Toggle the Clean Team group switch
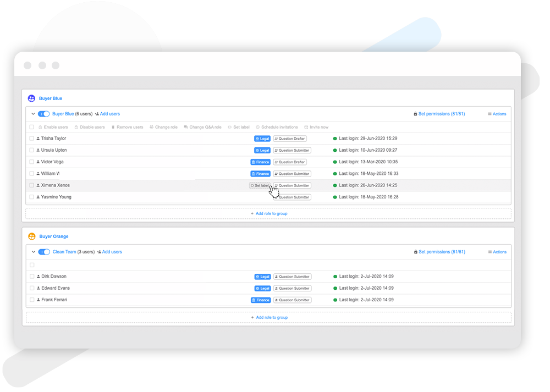Image resolution: width=550 pixels, height=392 pixels. pyautogui.click(x=43, y=252)
